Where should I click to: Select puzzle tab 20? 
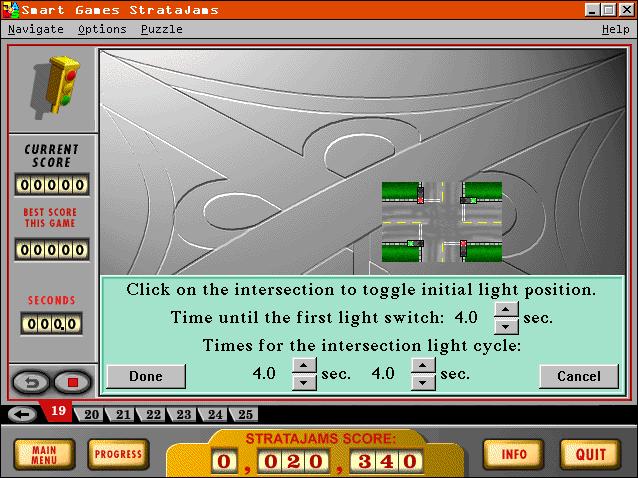click(91, 415)
